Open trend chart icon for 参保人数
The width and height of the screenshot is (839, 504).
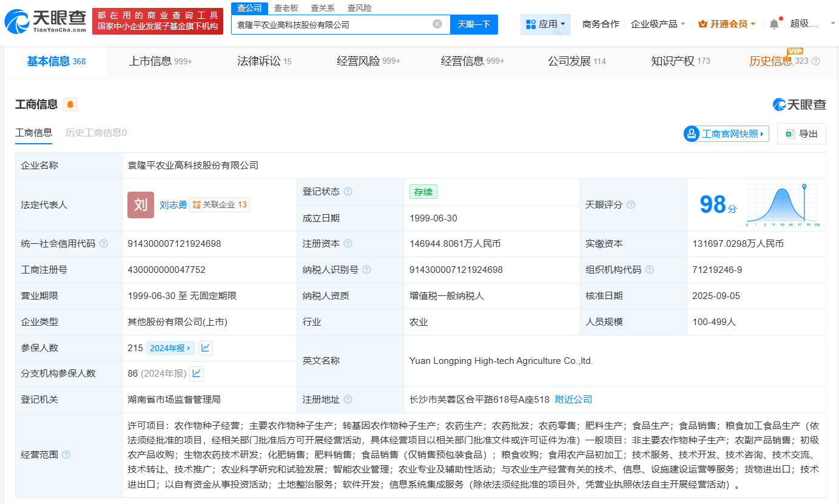[x=206, y=348]
